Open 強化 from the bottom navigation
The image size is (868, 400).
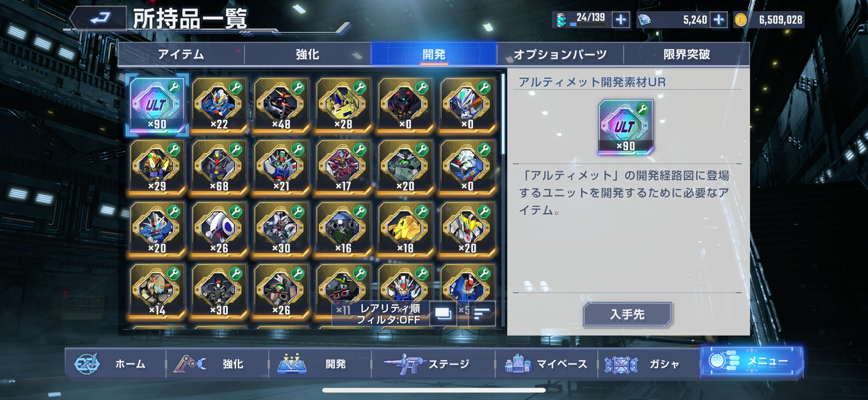click(x=218, y=364)
